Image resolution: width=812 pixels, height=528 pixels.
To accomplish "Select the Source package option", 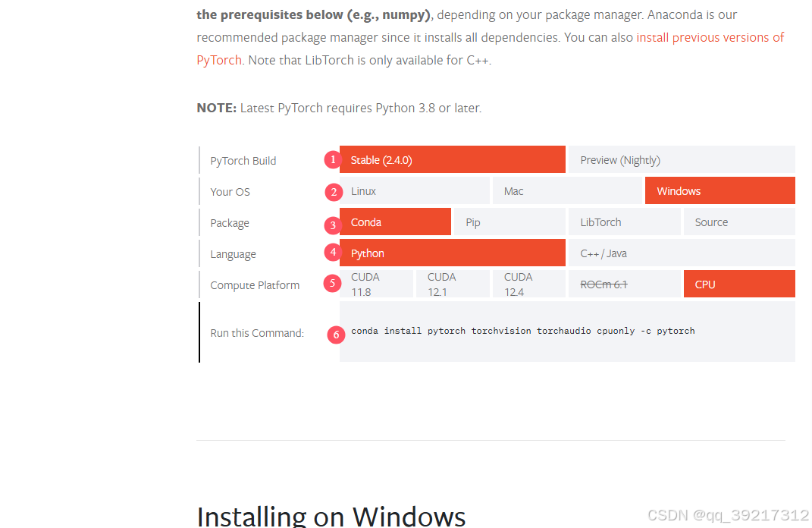I will pos(739,222).
